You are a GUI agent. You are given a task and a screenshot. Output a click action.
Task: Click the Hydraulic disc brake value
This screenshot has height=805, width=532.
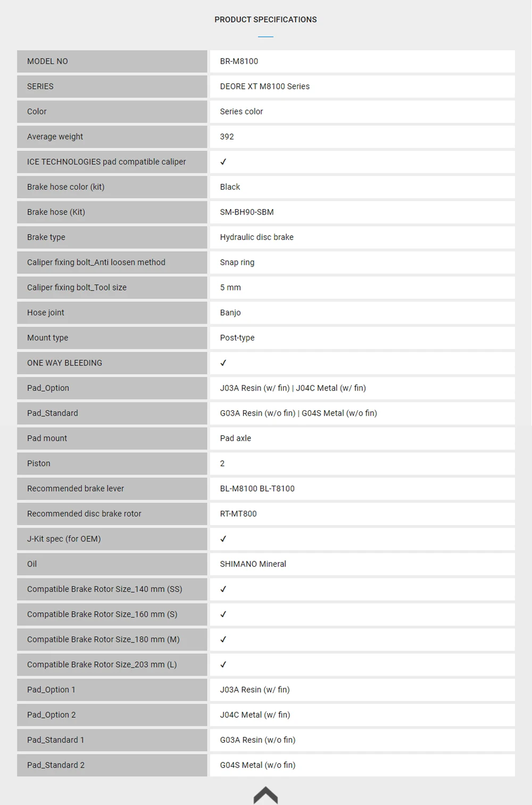pos(256,237)
